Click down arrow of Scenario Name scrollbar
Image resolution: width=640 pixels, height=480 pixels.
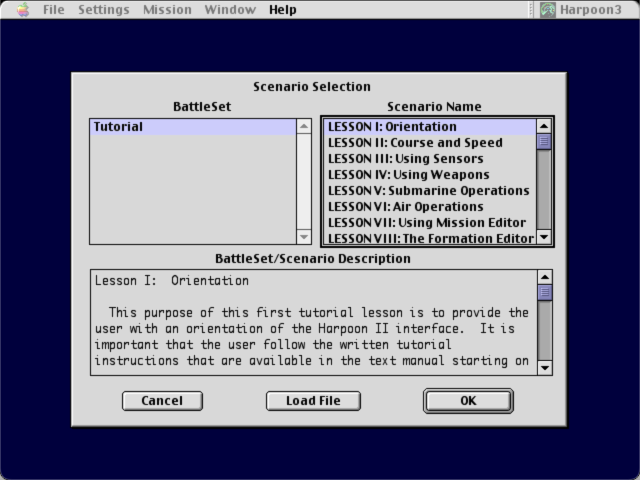tap(544, 237)
